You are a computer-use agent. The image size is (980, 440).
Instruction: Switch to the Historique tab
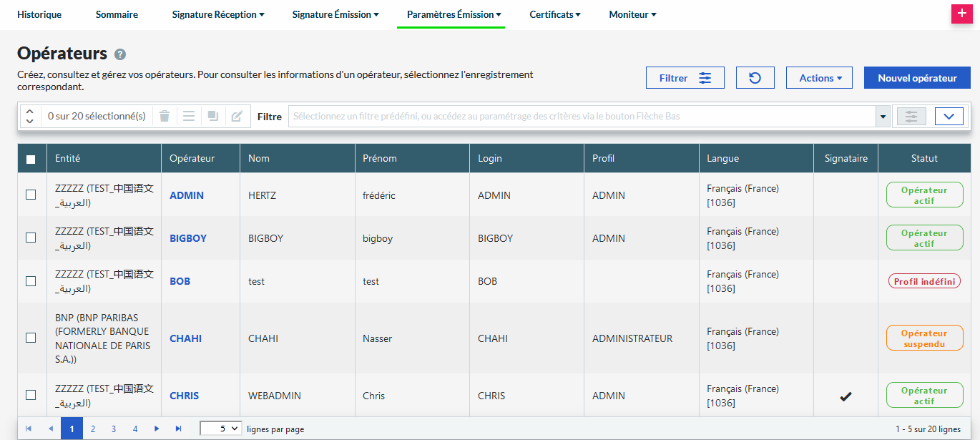click(39, 14)
